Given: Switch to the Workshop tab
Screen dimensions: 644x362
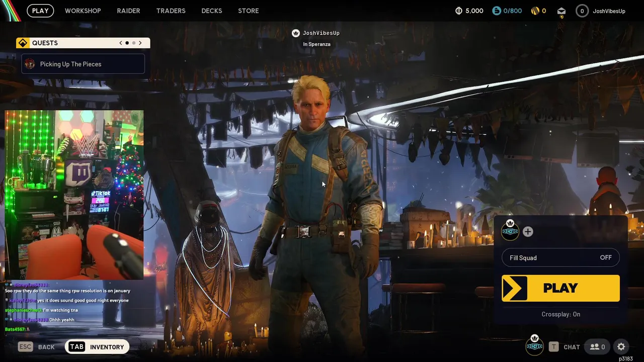Looking at the screenshot, I should [x=83, y=11].
